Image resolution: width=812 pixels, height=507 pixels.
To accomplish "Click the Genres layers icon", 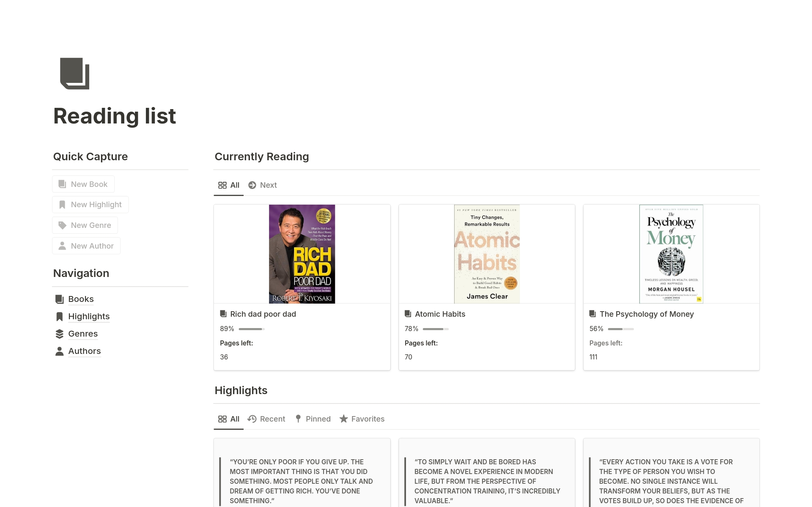I will [60, 334].
